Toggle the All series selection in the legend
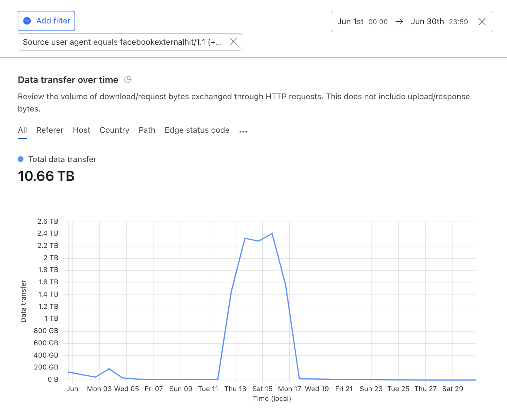 pos(22,130)
